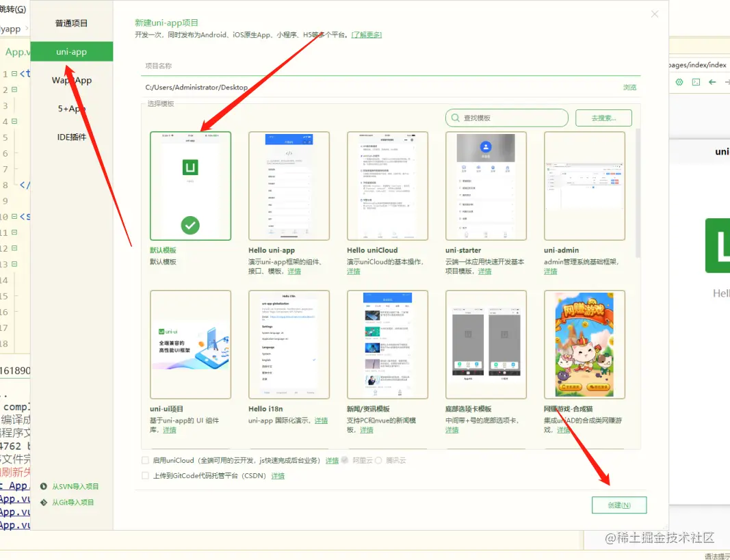Screen dimensions: 730x560
Task: Open 详情 link under 新闻/资讯模板
Action: pos(367,430)
